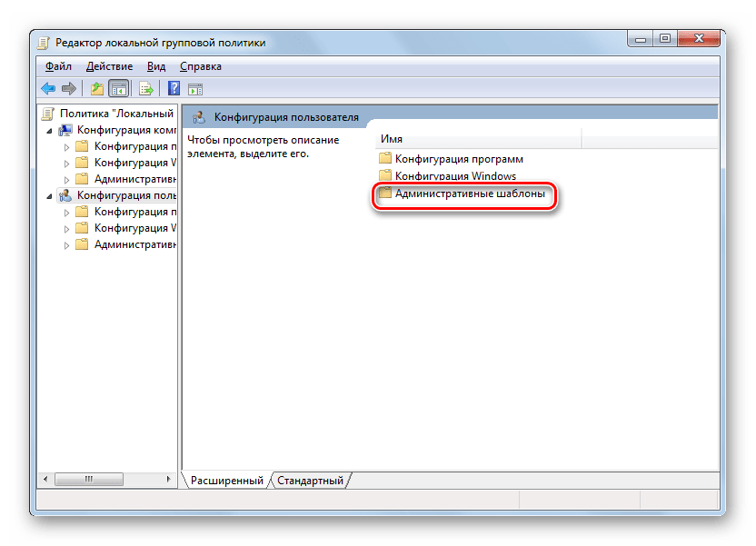Click the folder icon of Административные шаблоны in list
The image size is (756, 546).
pyautogui.click(x=384, y=194)
